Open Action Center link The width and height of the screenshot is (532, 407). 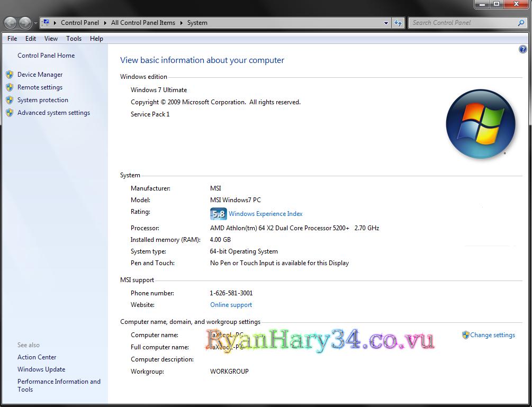point(37,357)
